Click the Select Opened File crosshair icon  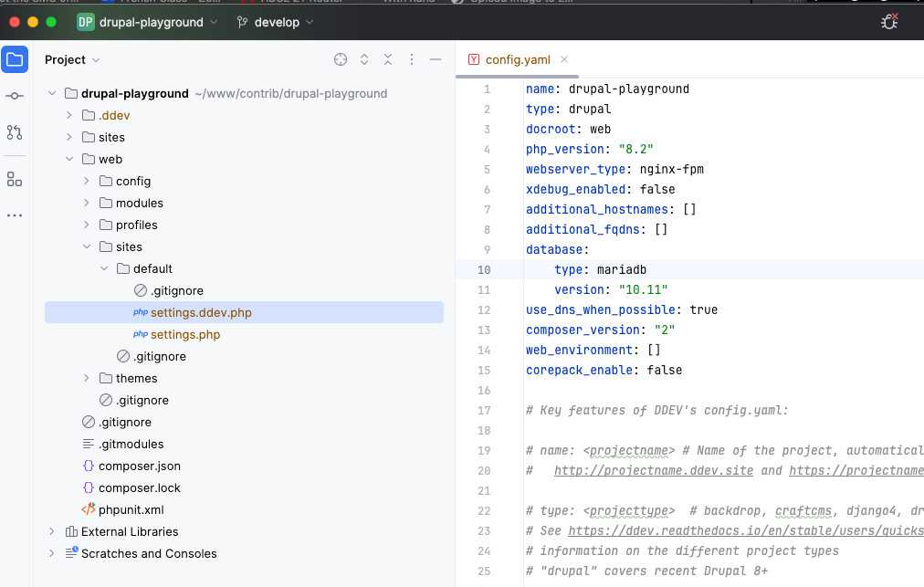click(341, 59)
